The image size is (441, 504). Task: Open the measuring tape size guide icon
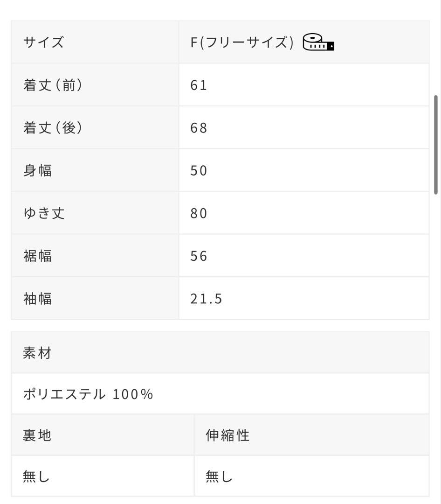coord(318,42)
